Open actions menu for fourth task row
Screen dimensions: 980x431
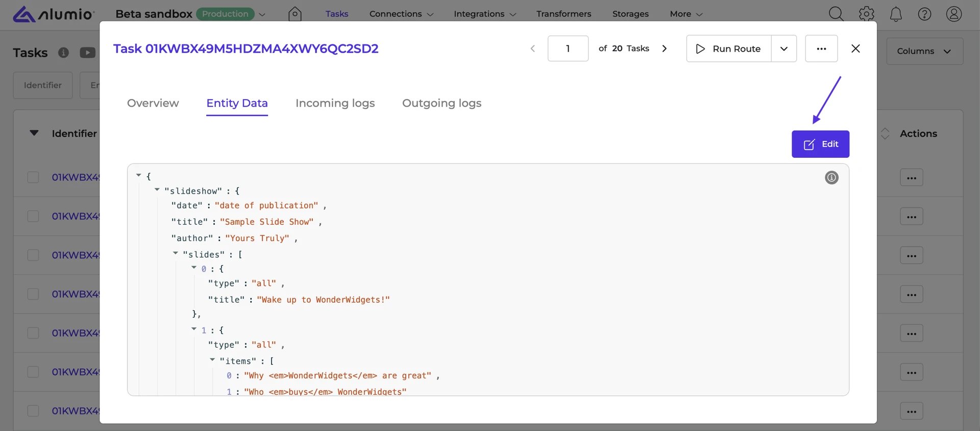[912, 294]
